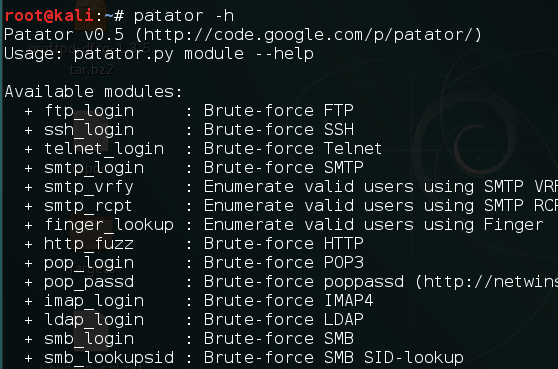Click the smb_lookupsid module name
The image size is (558, 369).
click(x=109, y=358)
